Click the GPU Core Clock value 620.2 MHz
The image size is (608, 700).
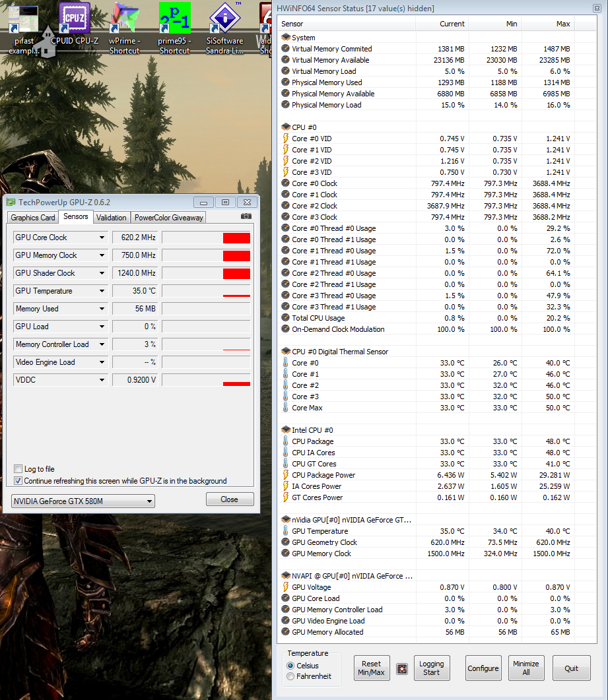click(135, 238)
